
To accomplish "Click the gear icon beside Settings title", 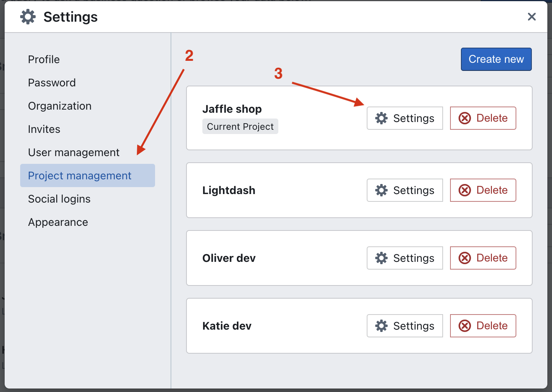I will coord(28,17).
